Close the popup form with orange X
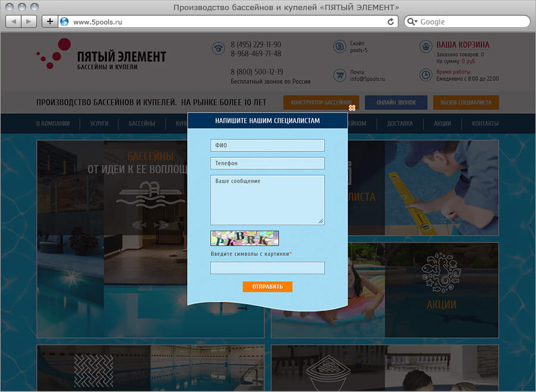 click(x=352, y=108)
